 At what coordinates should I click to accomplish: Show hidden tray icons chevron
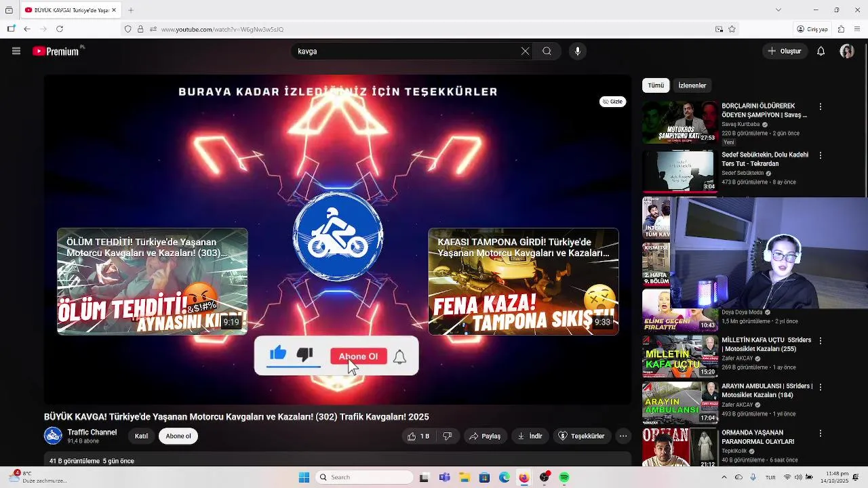(726, 478)
